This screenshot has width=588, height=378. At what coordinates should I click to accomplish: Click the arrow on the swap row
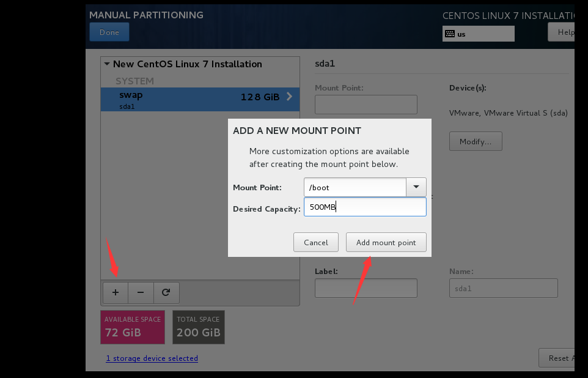[x=290, y=97]
